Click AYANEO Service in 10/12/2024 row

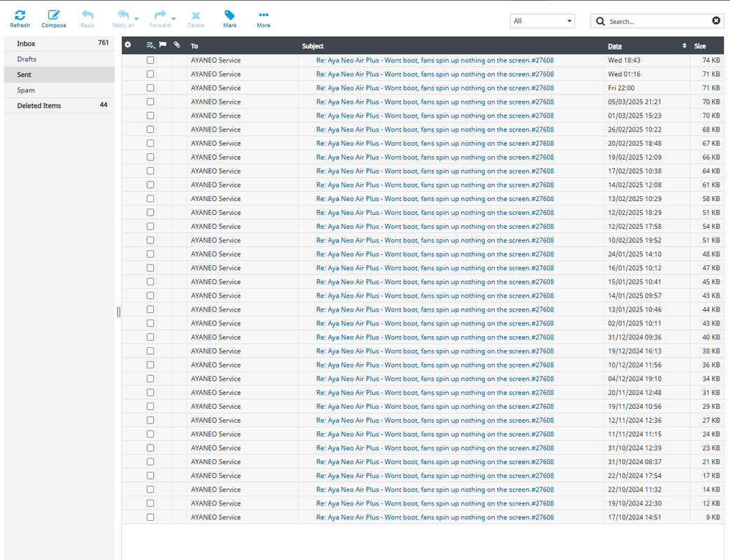pos(216,365)
